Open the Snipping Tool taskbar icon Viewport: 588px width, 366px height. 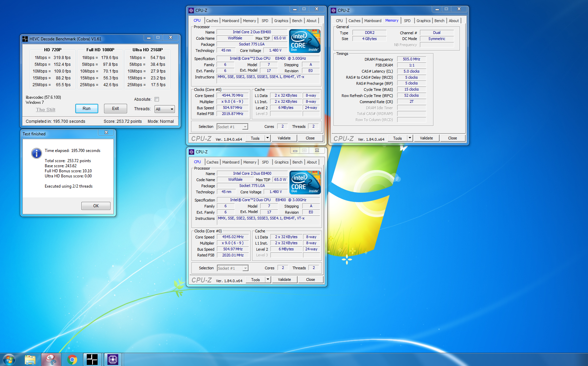51,360
